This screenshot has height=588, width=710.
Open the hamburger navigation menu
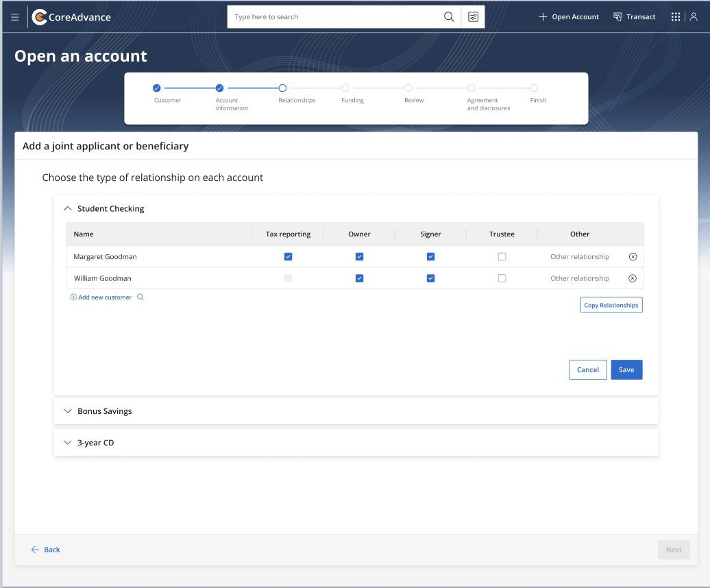15,17
